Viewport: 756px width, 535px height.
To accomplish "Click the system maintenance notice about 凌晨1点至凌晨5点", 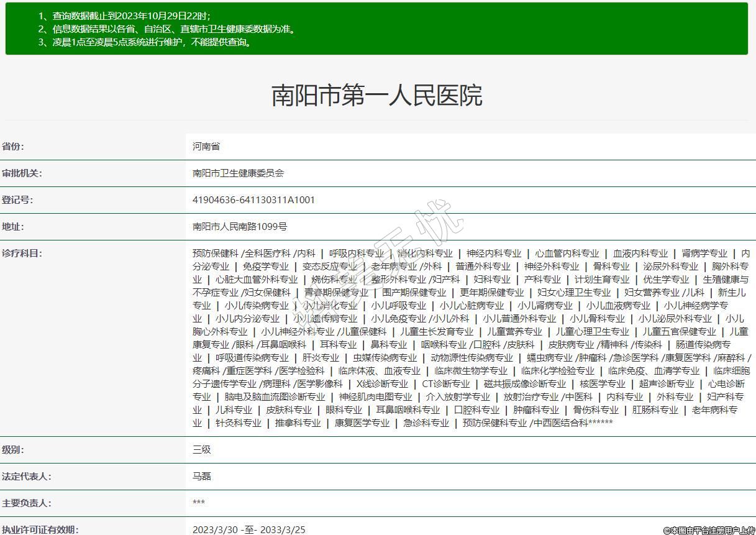I will click(145, 42).
